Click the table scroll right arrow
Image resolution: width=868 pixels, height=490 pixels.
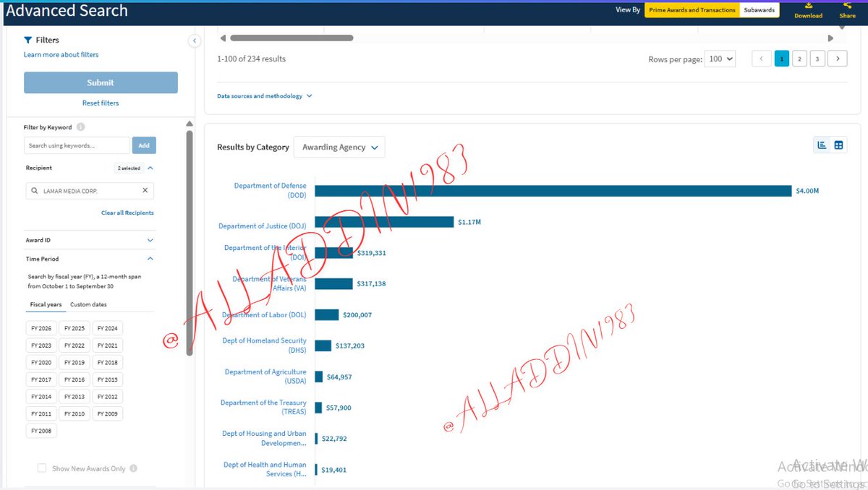[x=830, y=38]
